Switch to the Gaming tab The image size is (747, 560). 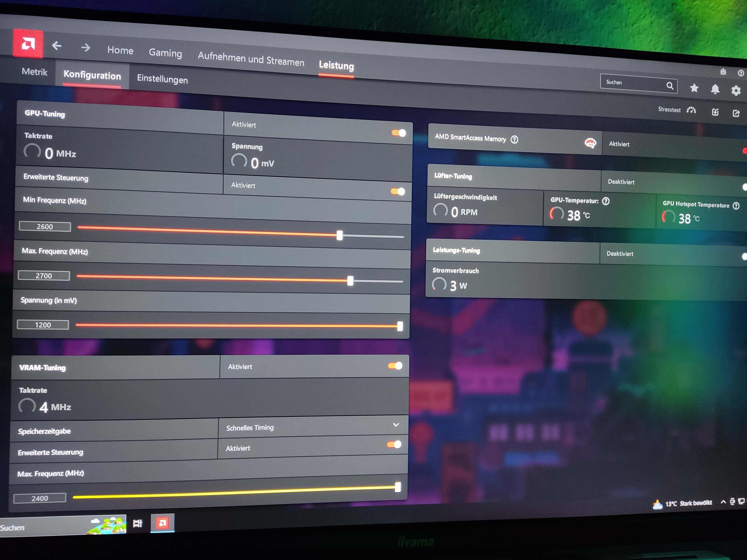pos(166,53)
